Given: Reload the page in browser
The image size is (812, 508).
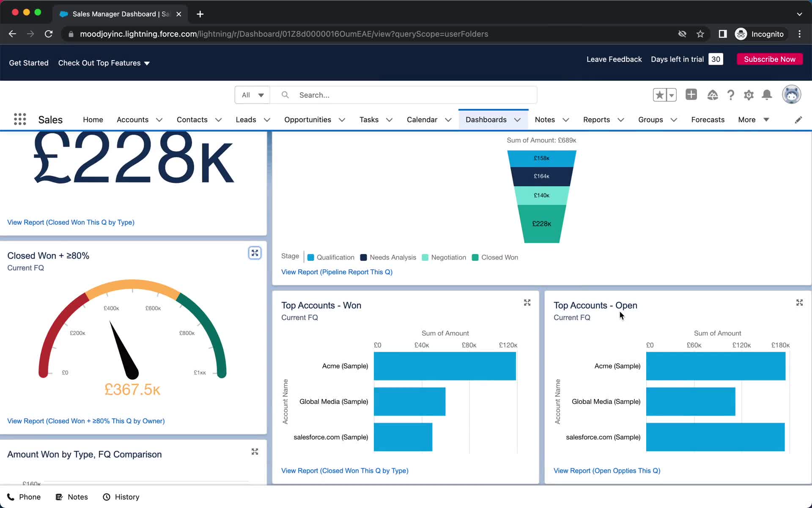Looking at the screenshot, I should [49, 34].
